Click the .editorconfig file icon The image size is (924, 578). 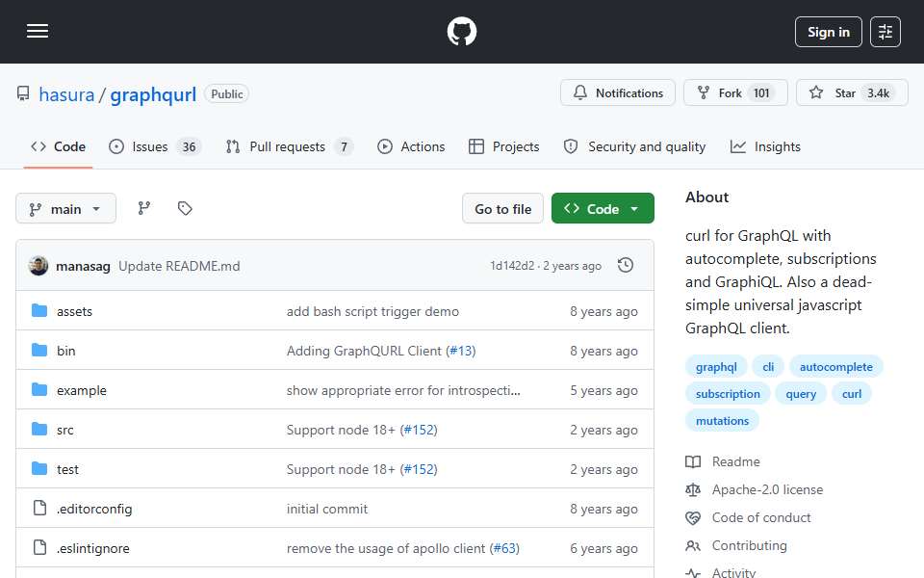[x=39, y=508]
